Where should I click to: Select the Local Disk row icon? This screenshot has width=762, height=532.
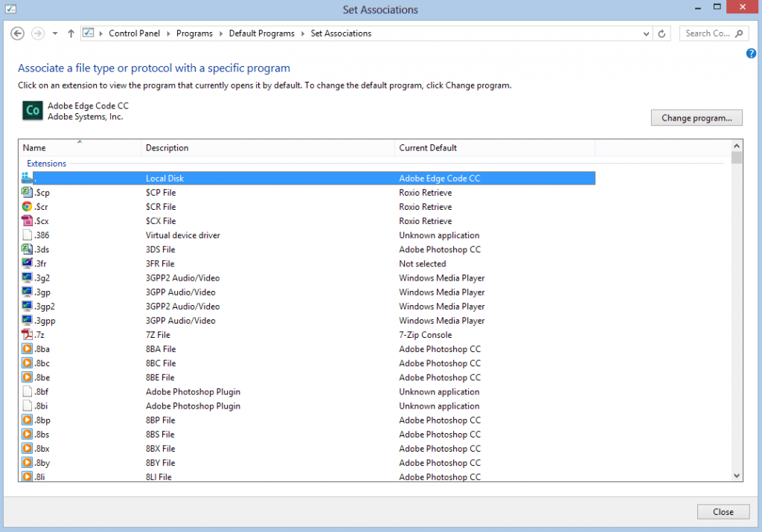(x=27, y=178)
